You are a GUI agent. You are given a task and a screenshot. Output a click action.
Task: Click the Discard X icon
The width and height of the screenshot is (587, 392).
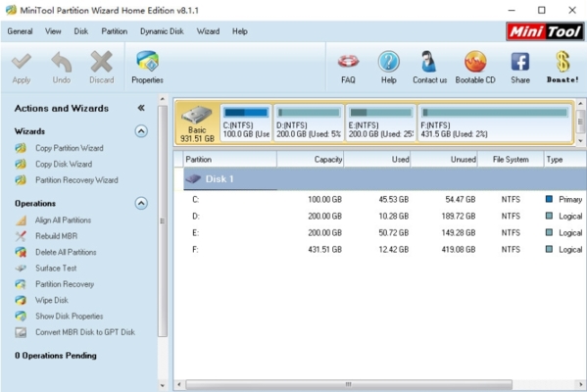click(x=102, y=62)
